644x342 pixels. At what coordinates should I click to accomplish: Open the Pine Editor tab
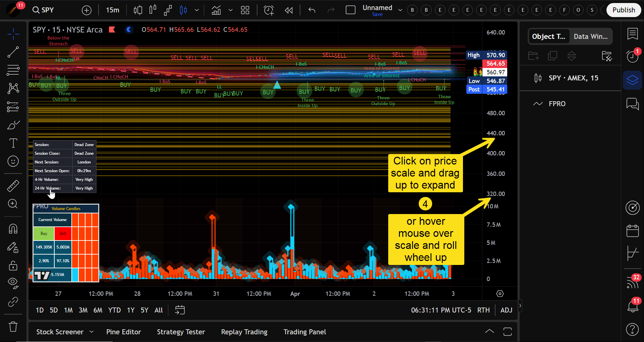tap(123, 332)
